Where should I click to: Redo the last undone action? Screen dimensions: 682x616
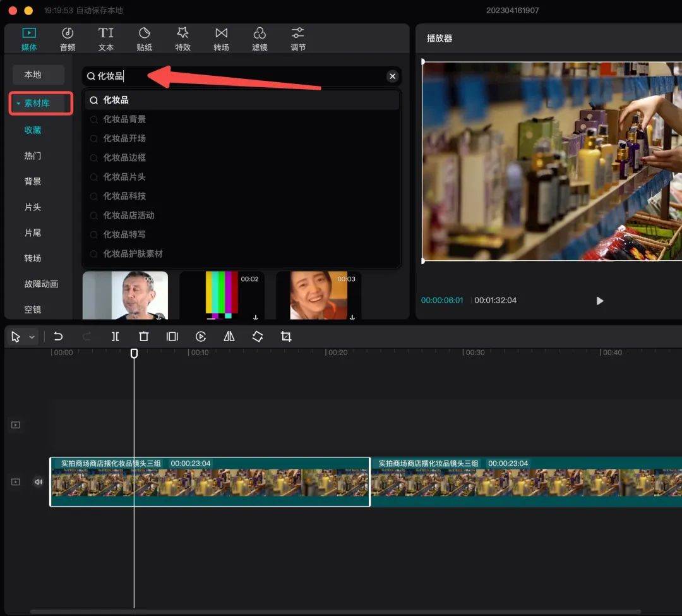pos(87,336)
